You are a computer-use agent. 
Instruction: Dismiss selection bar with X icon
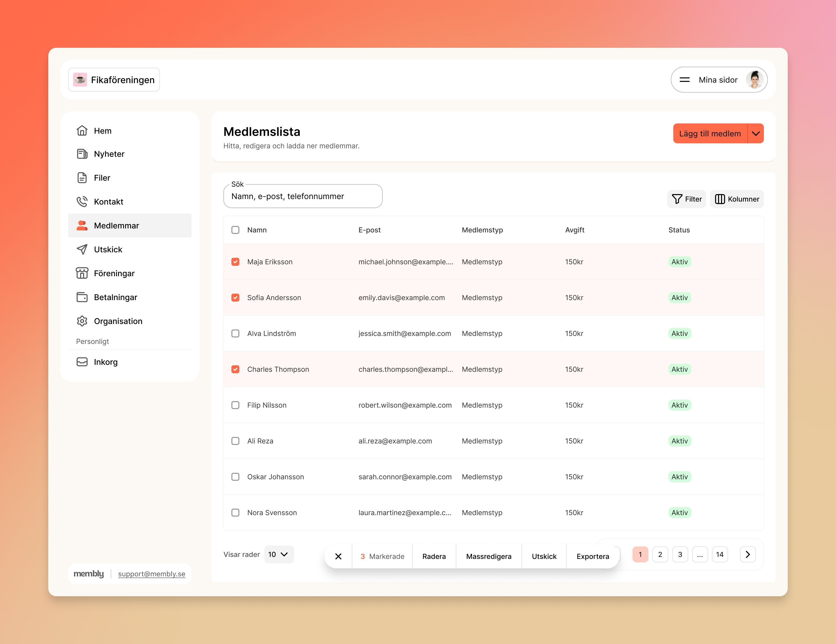click(x=338, y=556)
